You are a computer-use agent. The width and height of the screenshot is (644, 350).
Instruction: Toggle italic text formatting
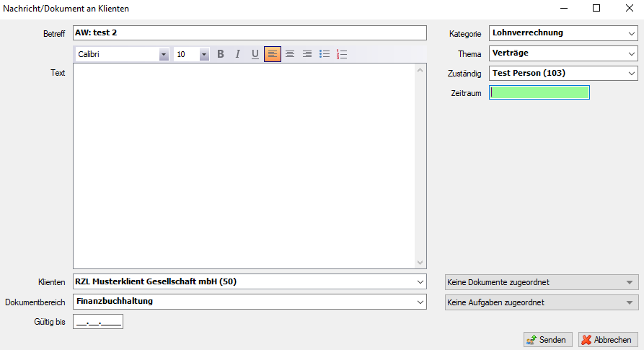tap(237, 54)
